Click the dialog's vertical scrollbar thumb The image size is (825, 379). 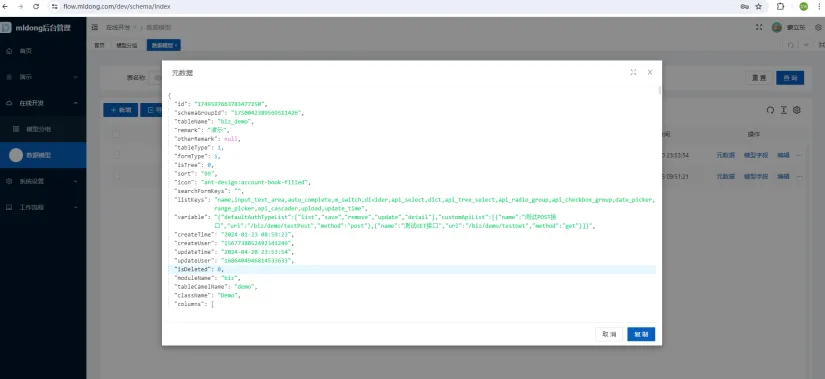click(x=660, y=91)
